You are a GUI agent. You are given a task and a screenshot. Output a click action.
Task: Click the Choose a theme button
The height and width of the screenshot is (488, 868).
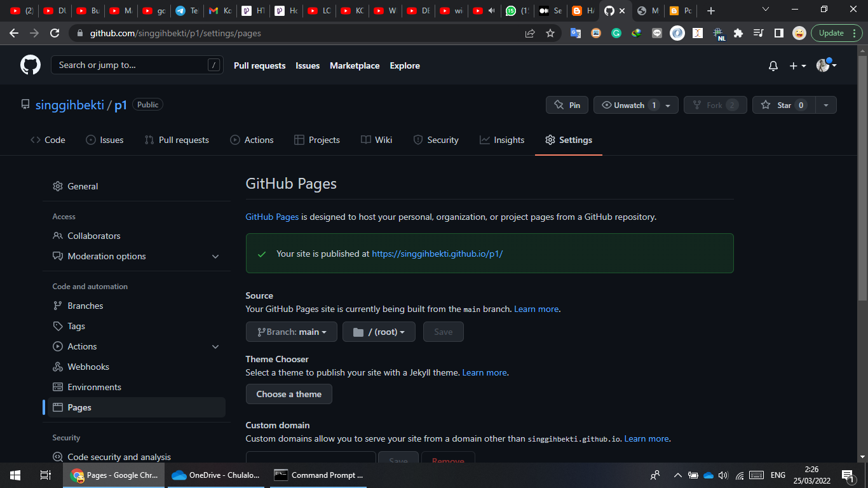[289, 394]
